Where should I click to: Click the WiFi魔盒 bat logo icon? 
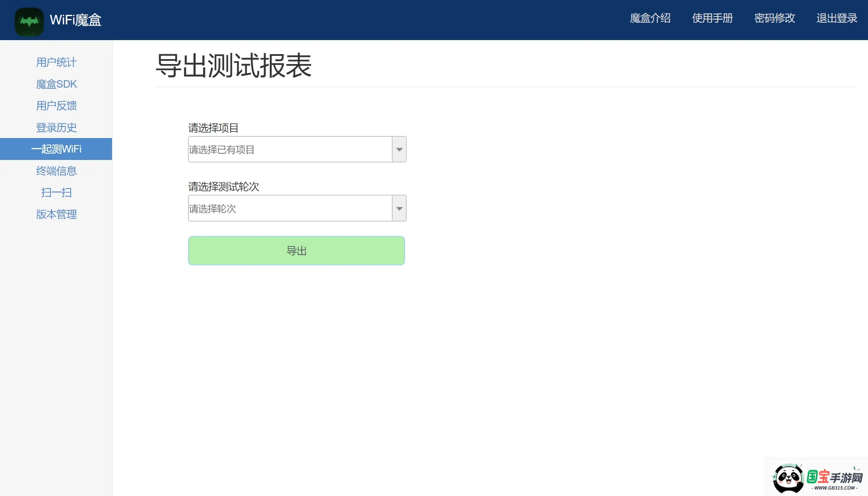click(29, 21)
